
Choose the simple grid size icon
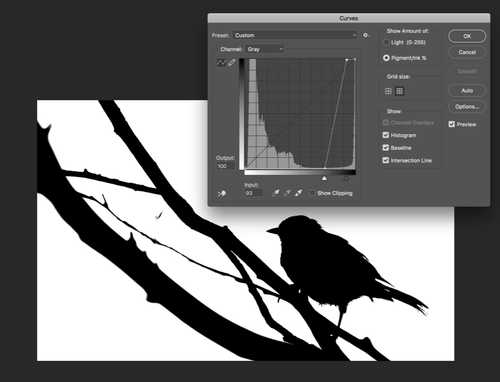coord(388,91)
